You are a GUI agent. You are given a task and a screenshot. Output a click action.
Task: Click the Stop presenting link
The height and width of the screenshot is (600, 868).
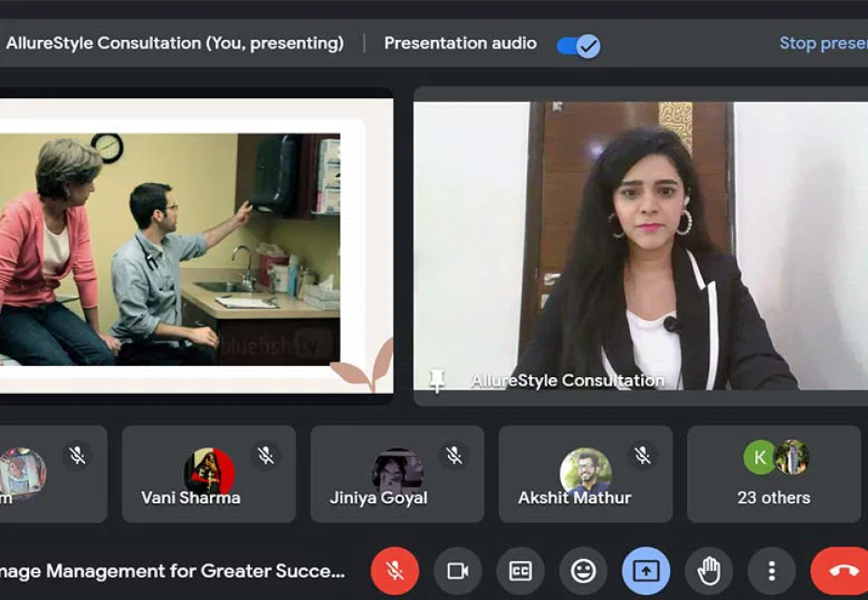[x=824, y=43]
